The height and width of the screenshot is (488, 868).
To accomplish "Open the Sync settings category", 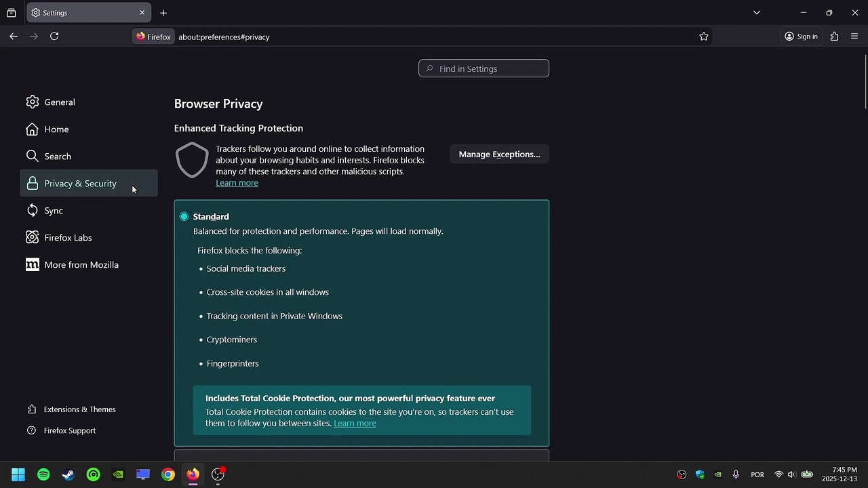I will click(x=89, y=211).
